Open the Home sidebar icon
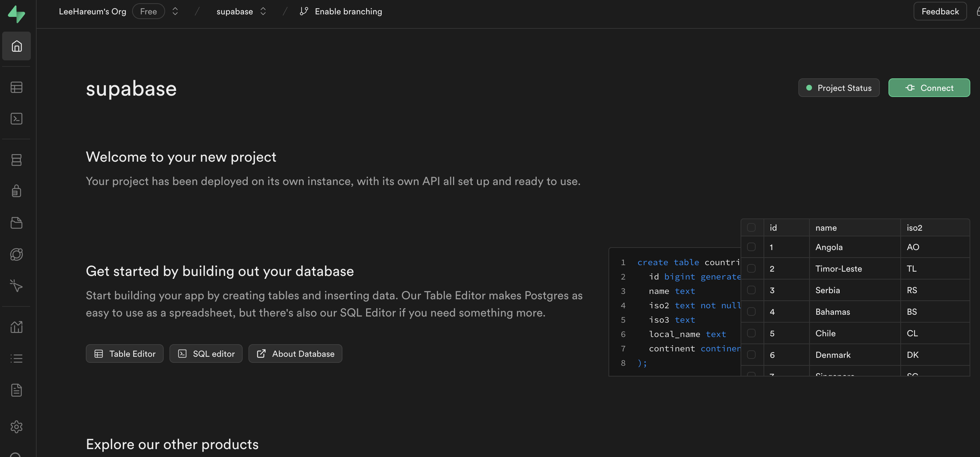 (x=17, y=46)
